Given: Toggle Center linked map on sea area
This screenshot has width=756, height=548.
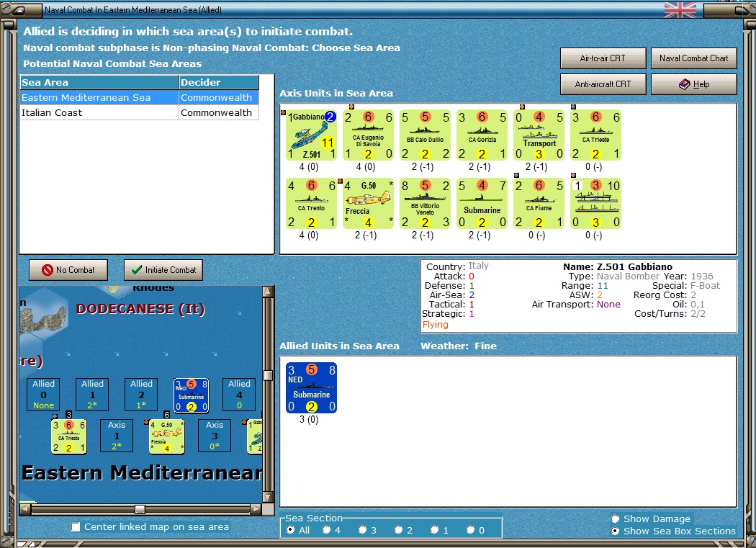Looking at the screenshot, I should [x=75, y=527].
